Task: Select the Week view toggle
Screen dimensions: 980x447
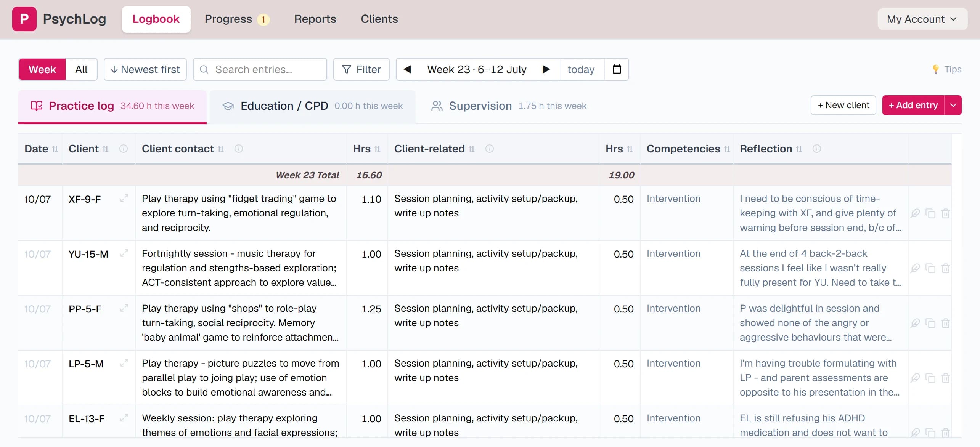Action: pos(42,69)
